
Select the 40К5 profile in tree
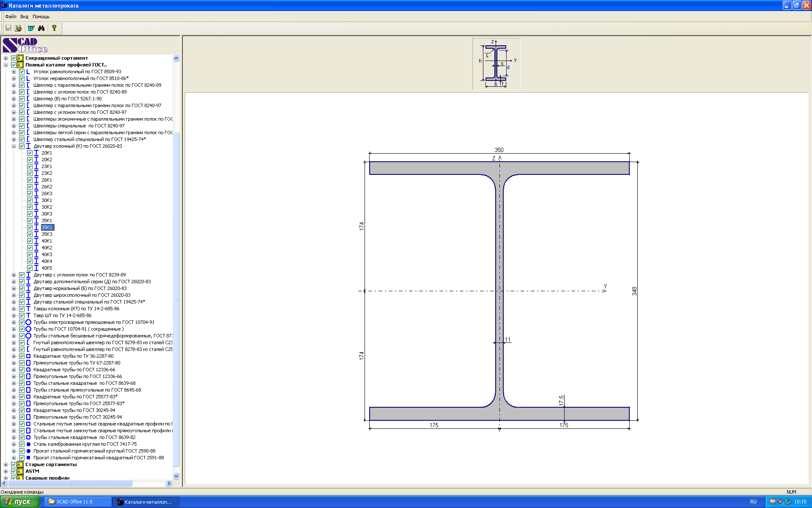coord(47,268)
